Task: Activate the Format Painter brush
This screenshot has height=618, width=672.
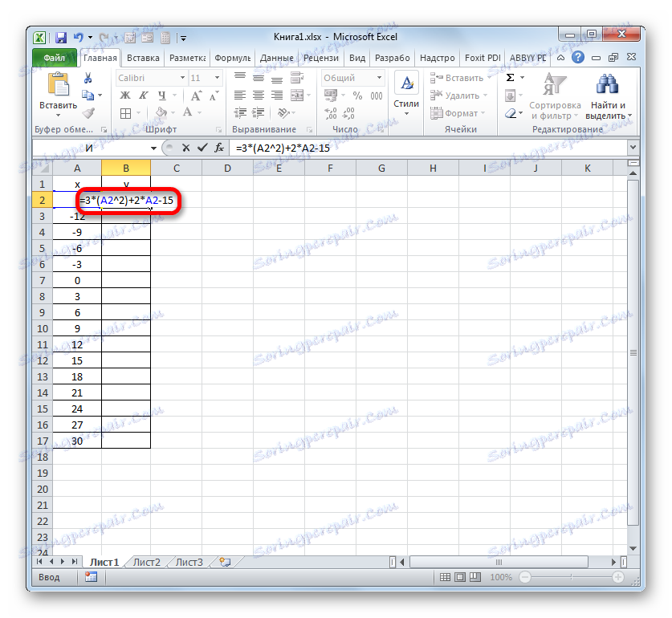Action: click(x=88, y=112)
